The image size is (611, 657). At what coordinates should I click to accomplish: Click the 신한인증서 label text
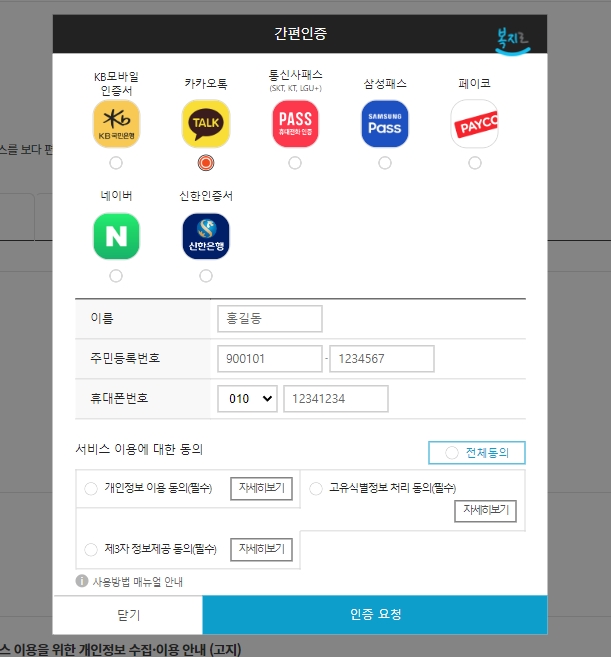pyautogui.click(x=206, y=196)
